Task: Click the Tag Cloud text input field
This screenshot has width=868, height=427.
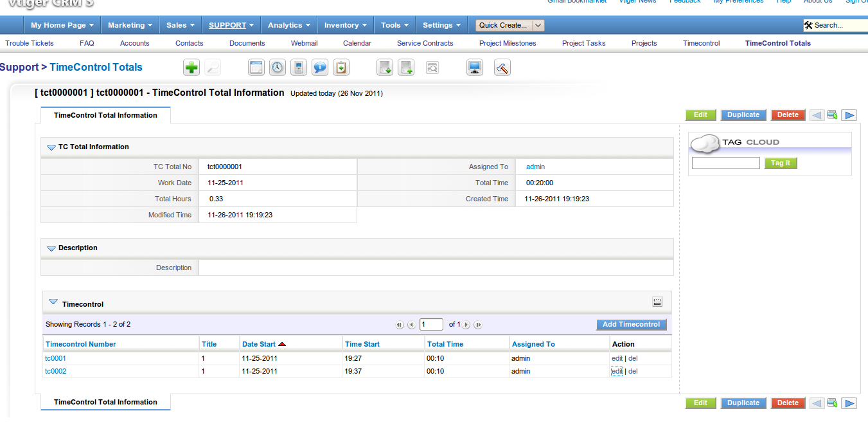Action: click(725, 163)
